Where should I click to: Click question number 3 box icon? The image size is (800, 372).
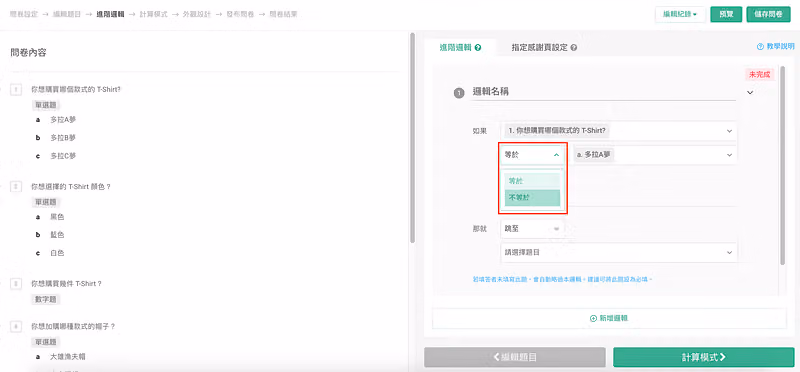[x=16, y=284]
